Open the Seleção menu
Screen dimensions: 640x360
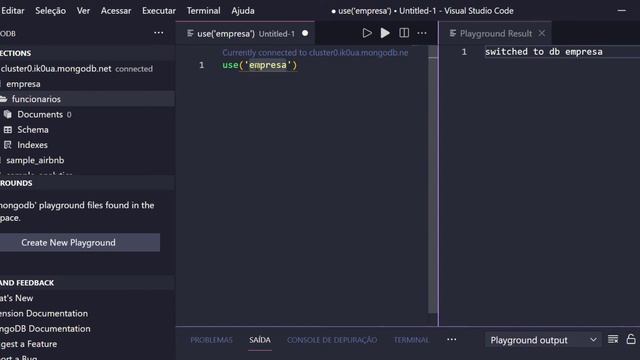tap(50, 11)
